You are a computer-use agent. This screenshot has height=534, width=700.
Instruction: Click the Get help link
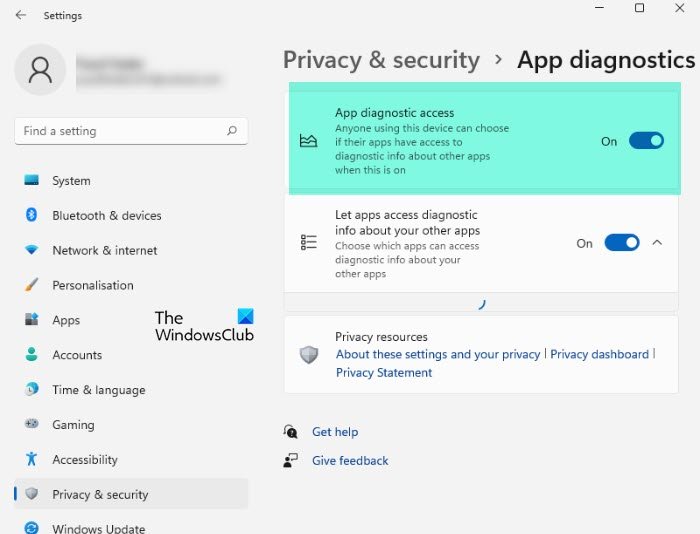[x=335, y=432]
